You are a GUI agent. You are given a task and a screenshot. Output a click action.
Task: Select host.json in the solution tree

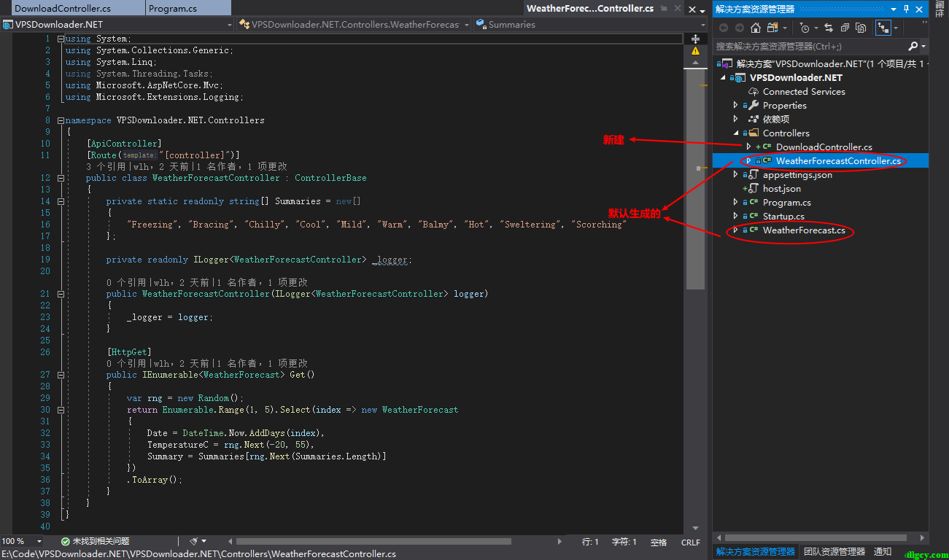coord(782,188)
